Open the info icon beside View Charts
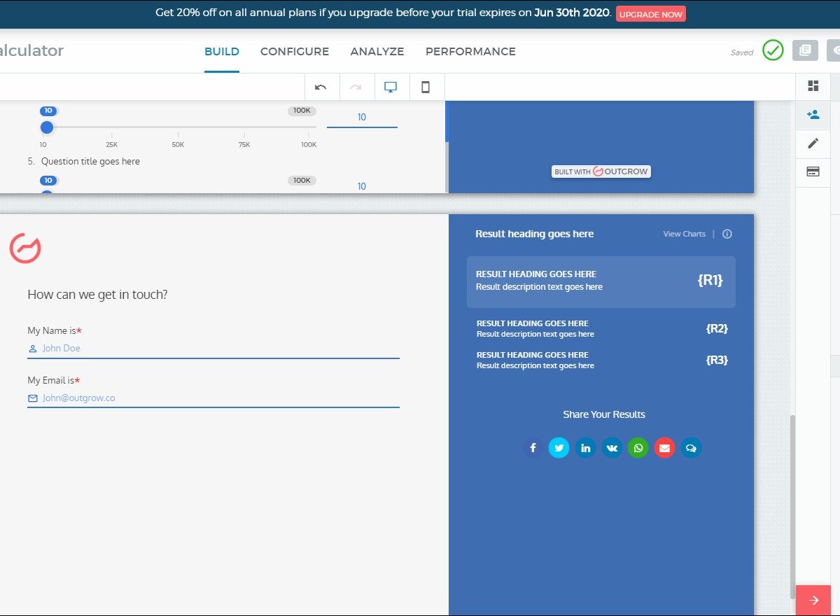Image resolution: width=840 pixels, height=616 pixels. point(727,234)
